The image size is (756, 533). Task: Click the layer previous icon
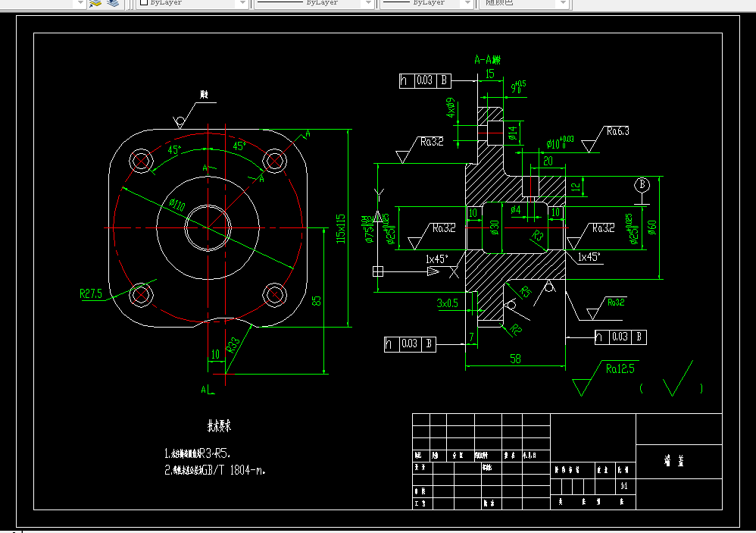point(113,3)
